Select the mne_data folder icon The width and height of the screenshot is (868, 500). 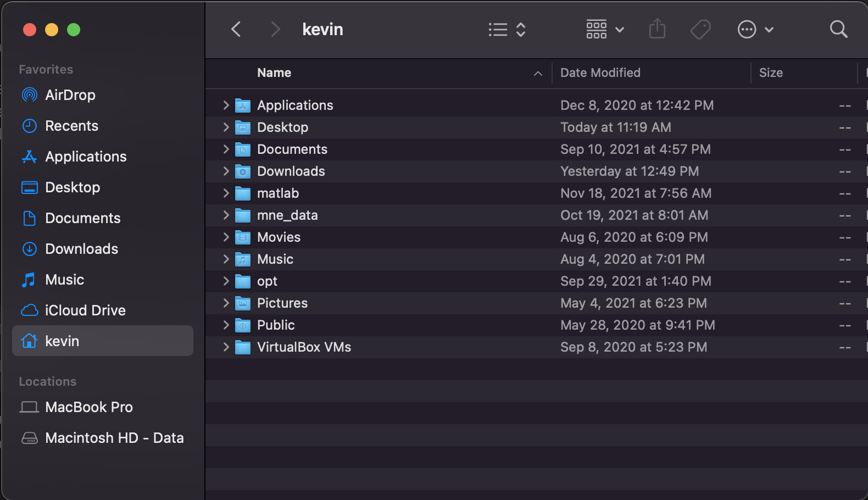pos(243,215)
